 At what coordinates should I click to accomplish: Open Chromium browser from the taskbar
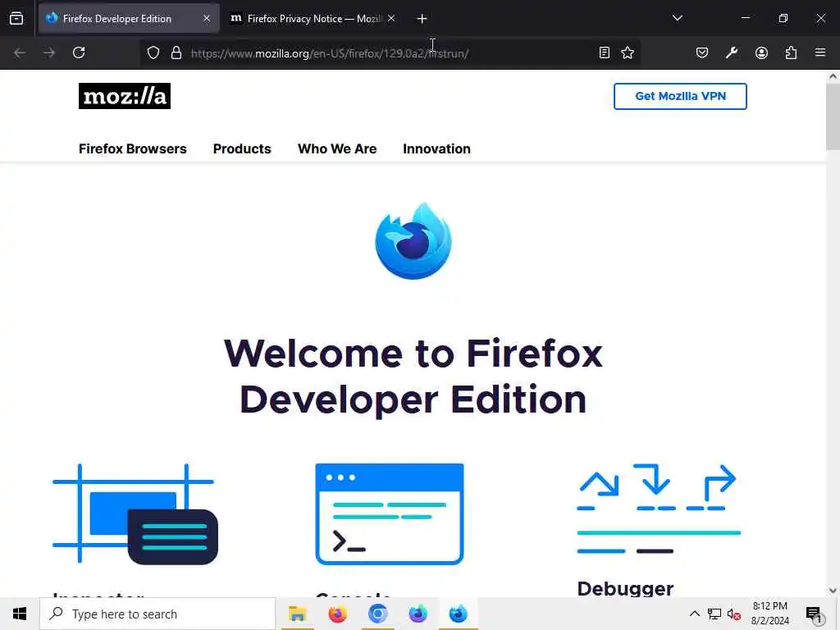(x=377, y=614)
